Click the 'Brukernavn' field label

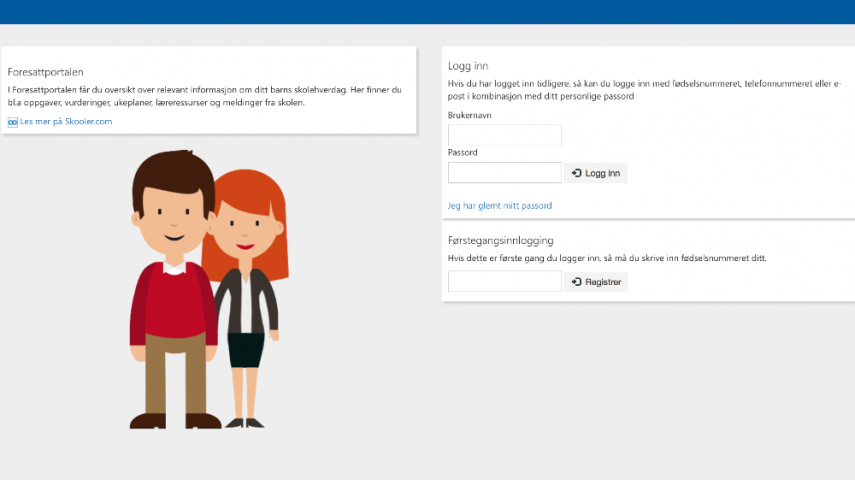coord(469,115)
